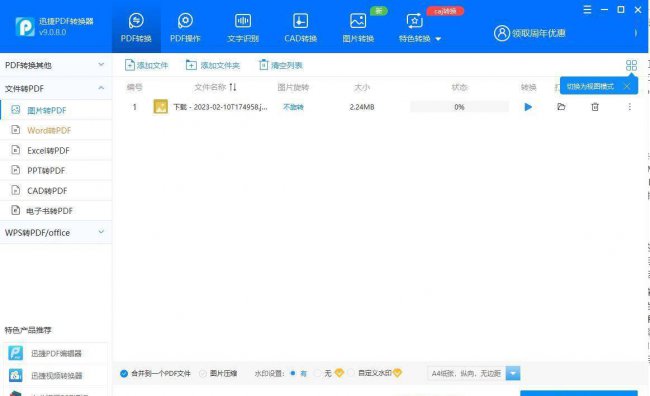Viewport: 650px width, 396px height.
Task: Select Word转PDF in sidebar
Action: pos(56,130)
